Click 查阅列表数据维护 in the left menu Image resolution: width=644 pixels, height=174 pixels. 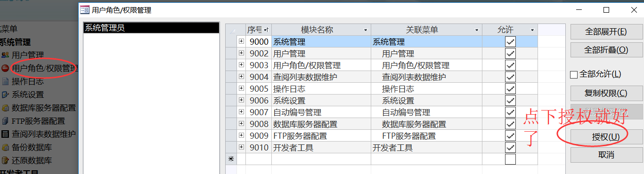44,134
